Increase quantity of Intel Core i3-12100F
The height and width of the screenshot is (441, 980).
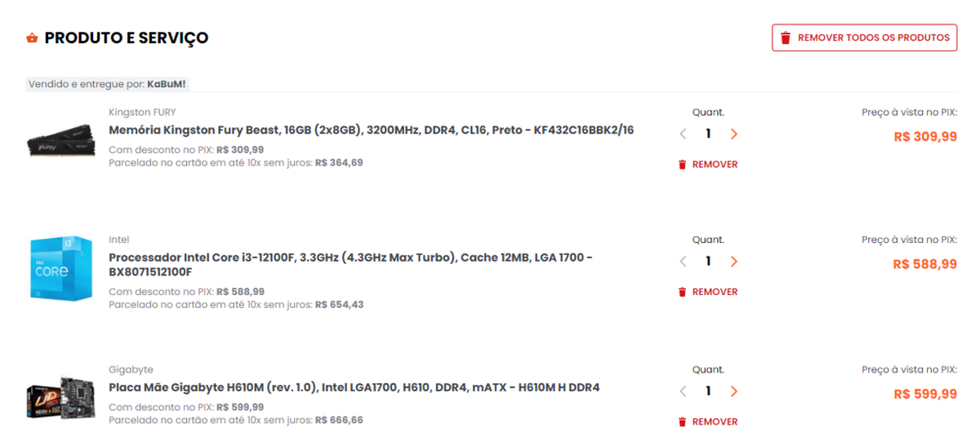coord(734,262)
